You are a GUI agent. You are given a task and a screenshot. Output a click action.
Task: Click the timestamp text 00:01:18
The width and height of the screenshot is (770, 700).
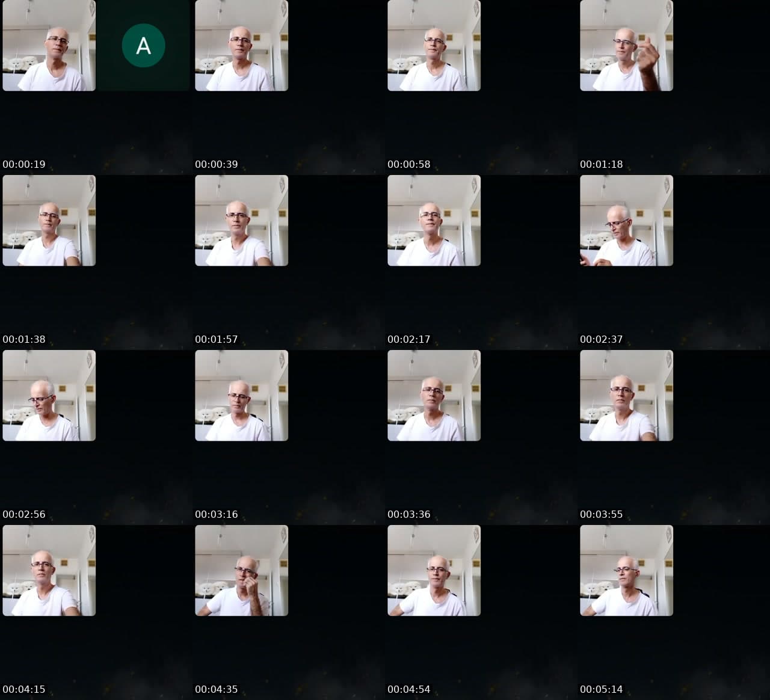click(602, 164)
